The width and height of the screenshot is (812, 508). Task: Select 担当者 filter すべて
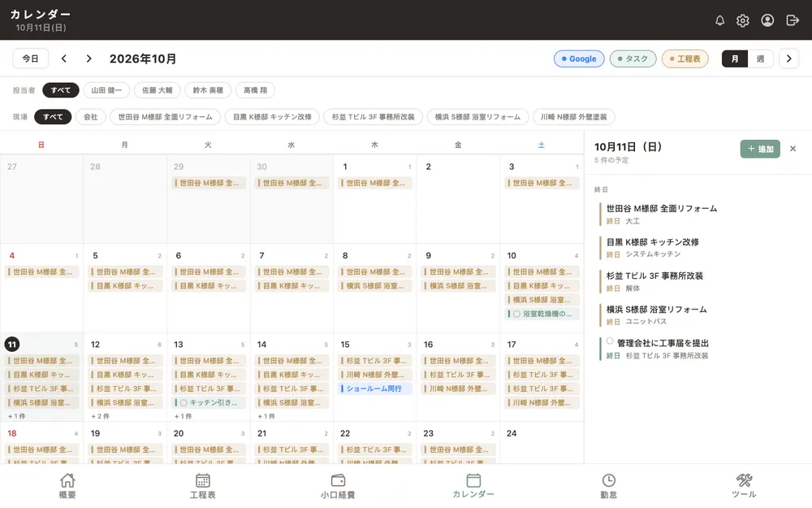pos(61,90)
